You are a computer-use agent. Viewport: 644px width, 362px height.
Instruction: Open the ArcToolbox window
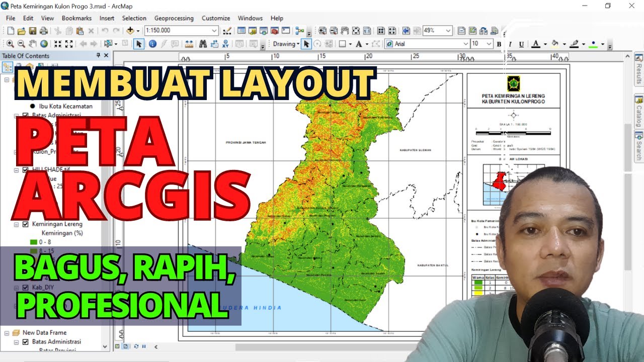point(275,31)
